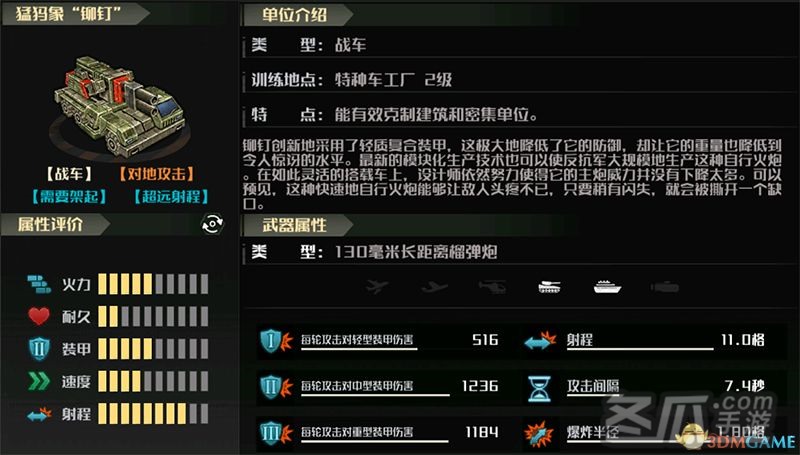
Task: Select the tank ground target icon
Action: (x=549, y=287)
